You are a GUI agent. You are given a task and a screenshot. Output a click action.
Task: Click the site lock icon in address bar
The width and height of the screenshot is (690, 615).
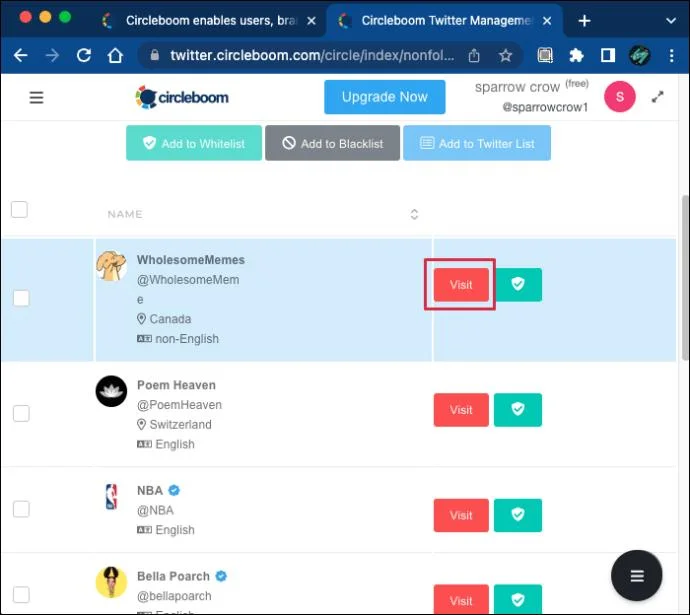point(154,55)
